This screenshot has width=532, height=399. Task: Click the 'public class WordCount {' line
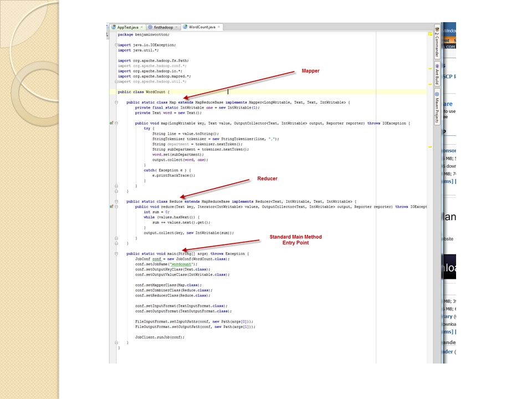click(144, 92)
